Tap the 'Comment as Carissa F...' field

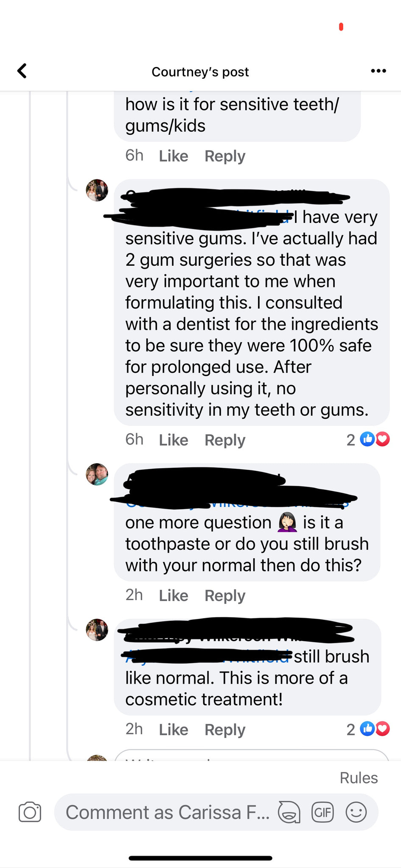(x=168, y=812)
